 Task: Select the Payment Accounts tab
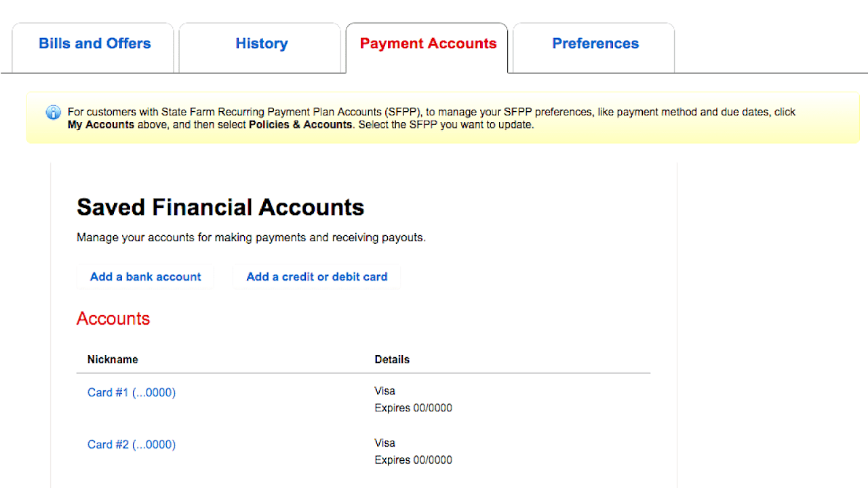coord(427,47)
